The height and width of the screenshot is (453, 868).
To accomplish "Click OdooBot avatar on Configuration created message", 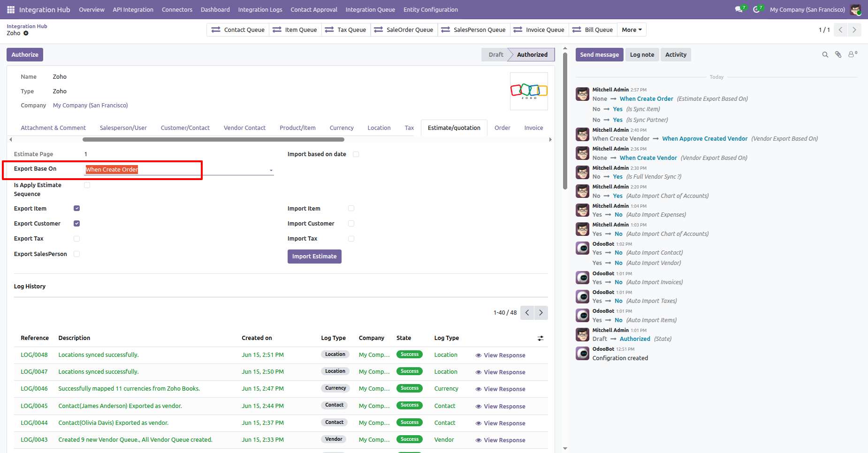I will (582, 354).
